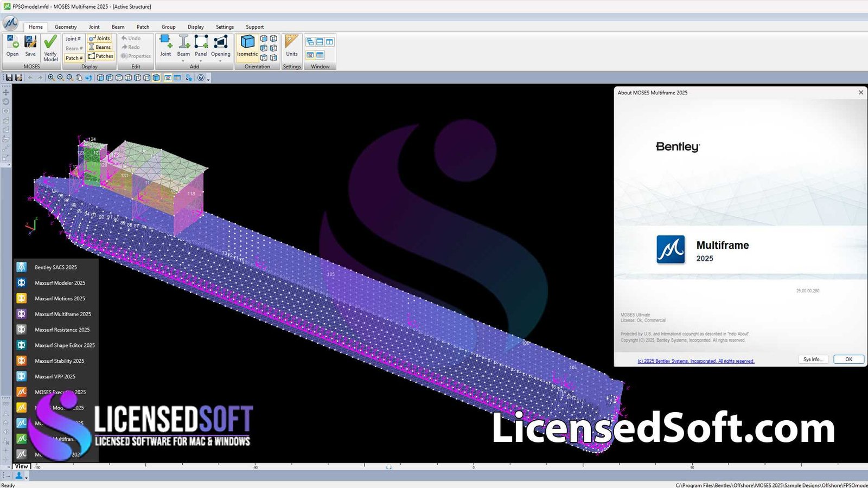Switch to the Home ribbon tab
The width and height of the screenshot is (868, 488).
pyautogui.click(x=36, y=27)
